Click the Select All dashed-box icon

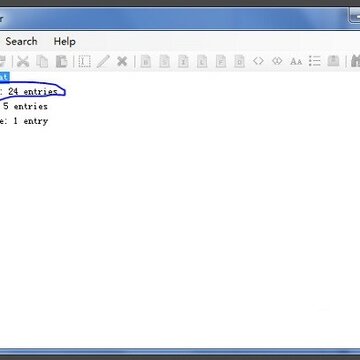(x=84, y=61)
